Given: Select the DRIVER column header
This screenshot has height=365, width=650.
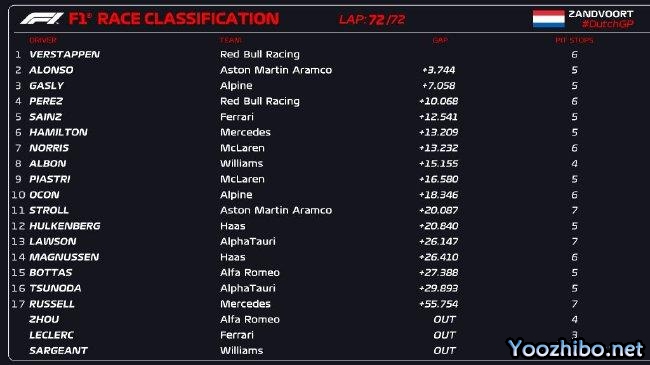Looking at the screenshot, I should [x=43, y=40].
